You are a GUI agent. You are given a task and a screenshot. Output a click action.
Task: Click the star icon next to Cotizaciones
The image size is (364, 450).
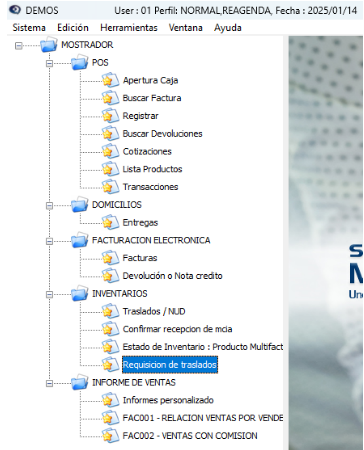(x=110, y=151)
